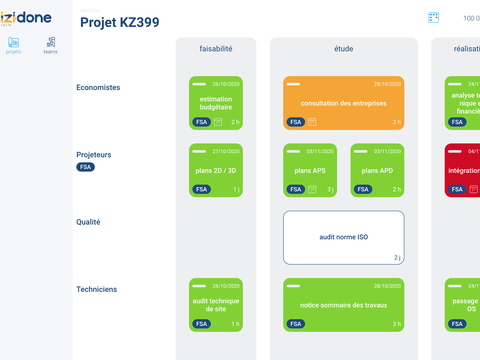This screenshot has height=360, width=480.
Task: Click calendar icon on consultation des entreprises card
Action: (x=312, y=122)
